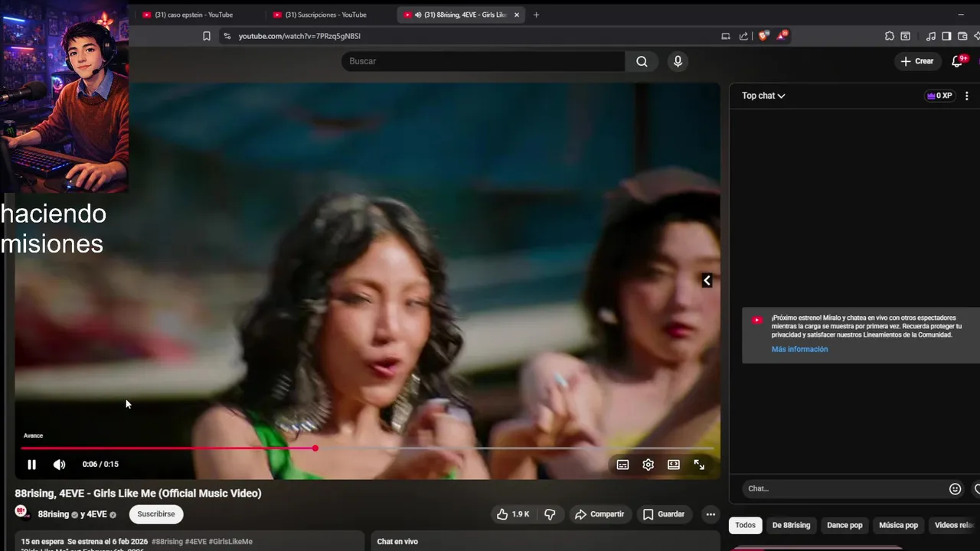Toggle the browser sidebar panel icon
The height and width of the screenshot is (551, 980).
pyautogui.click(x=946, y=36)
